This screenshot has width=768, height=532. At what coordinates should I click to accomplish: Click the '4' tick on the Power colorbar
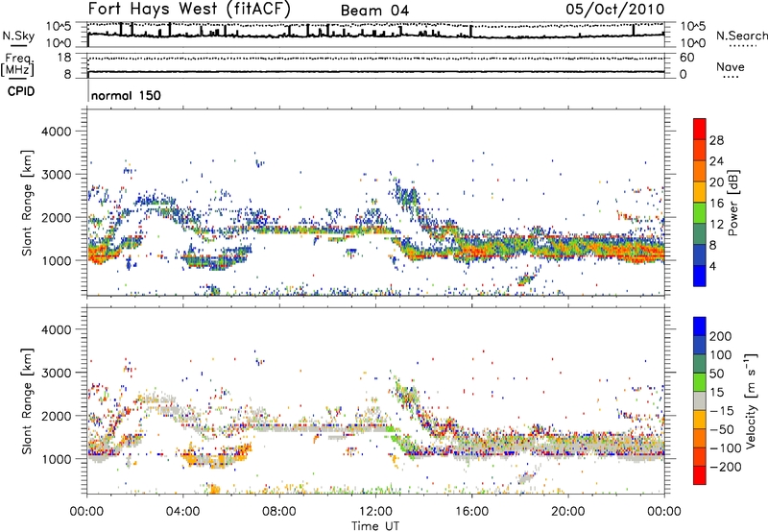pyautogui.click(x=713, y=266)
